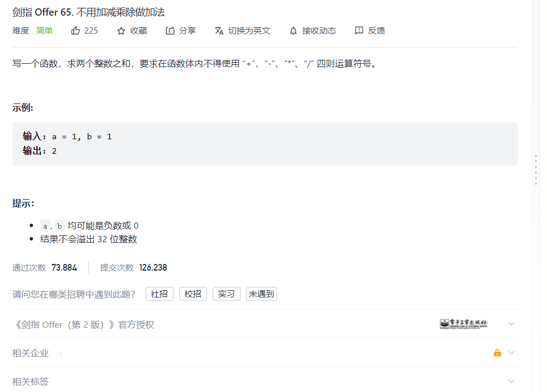Expand the 相关企业 section chevron
Image resolution: width=547 pixels, height=392 pixels.
[x=511, y=353]
